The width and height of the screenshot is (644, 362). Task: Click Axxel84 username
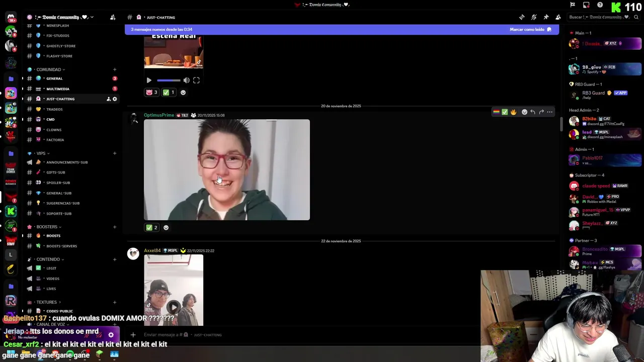[x=152, y=250]
